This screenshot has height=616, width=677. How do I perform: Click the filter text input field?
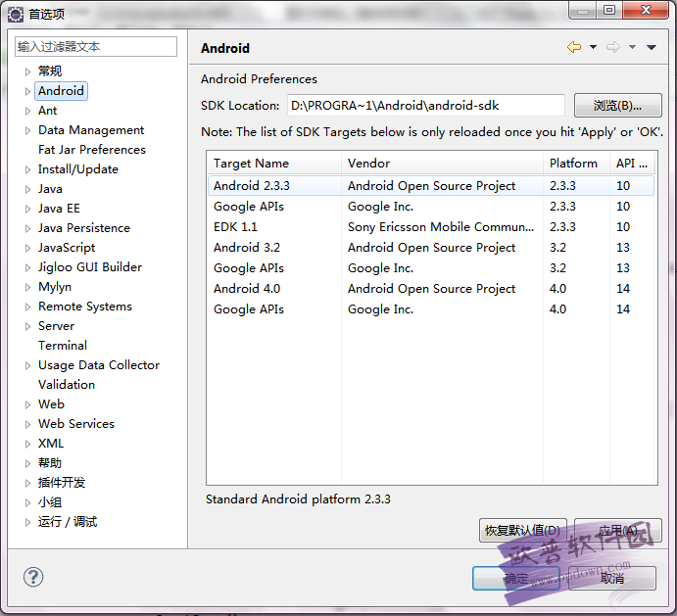96,47
